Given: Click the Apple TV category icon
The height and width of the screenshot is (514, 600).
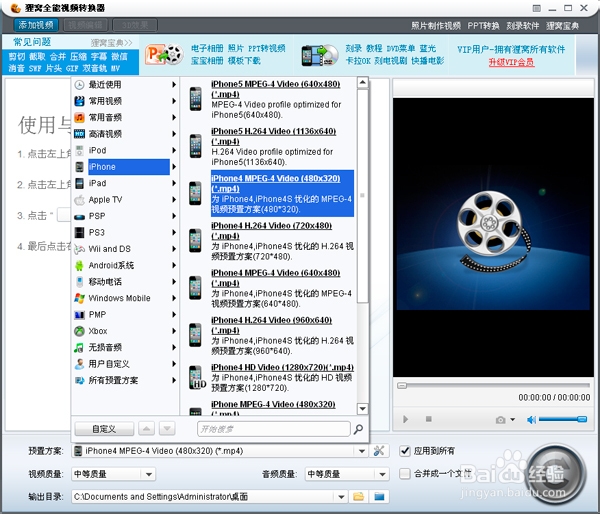Looking at the screenshot, I should coord(79,200).
